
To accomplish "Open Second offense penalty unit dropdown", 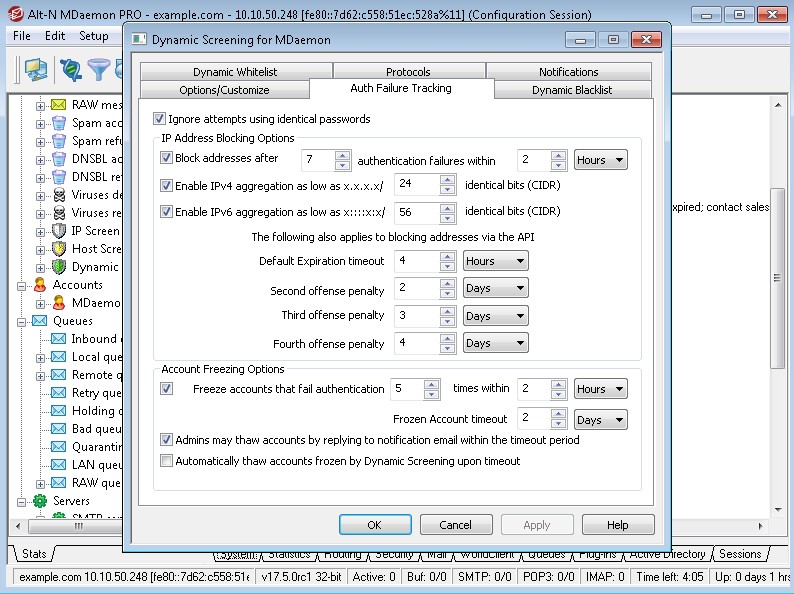I will tap(495, 288).
